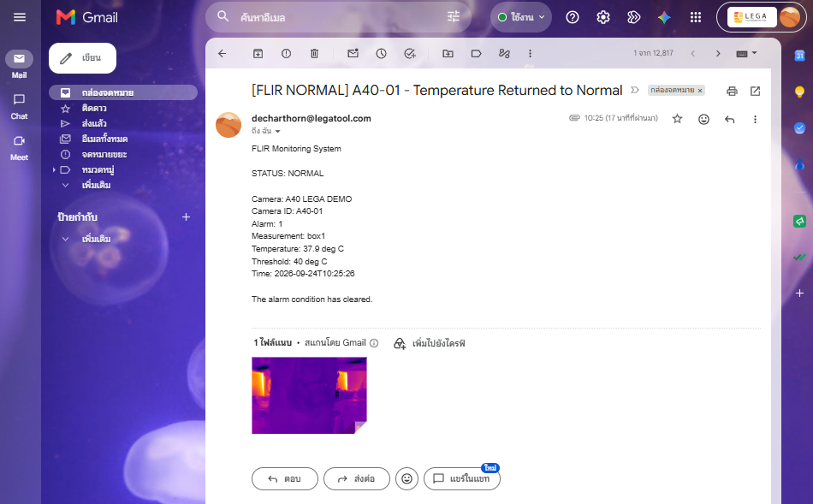The height and width of the screenshot is (504, 813).
Task: Open thermal image attachment thumbnail
Action: 309,395
